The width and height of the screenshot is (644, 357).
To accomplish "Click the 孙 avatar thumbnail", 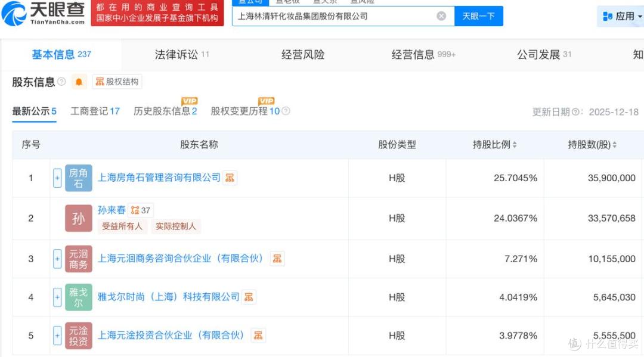I will tap(79, 218).
